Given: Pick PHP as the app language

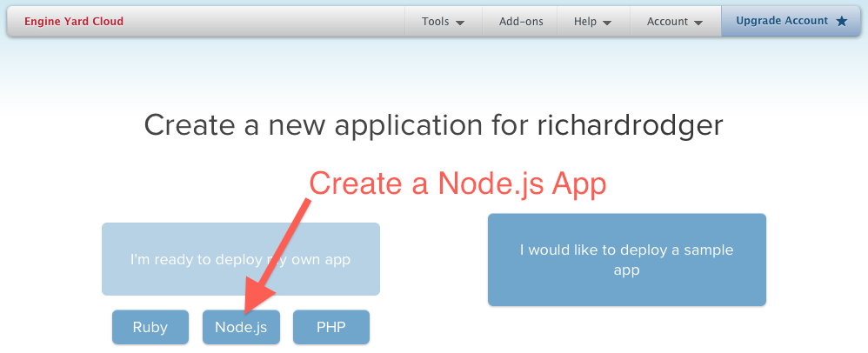Looking at the screenshot, I should pyautogui.click(x=331, y=327).
